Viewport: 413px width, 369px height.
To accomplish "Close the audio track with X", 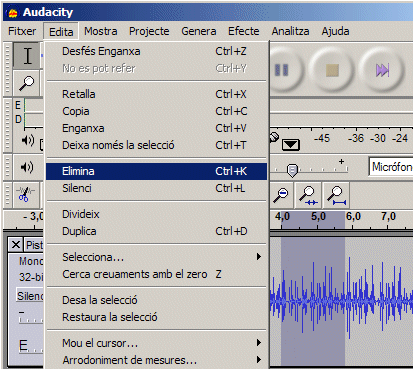I will pos(16,245).
